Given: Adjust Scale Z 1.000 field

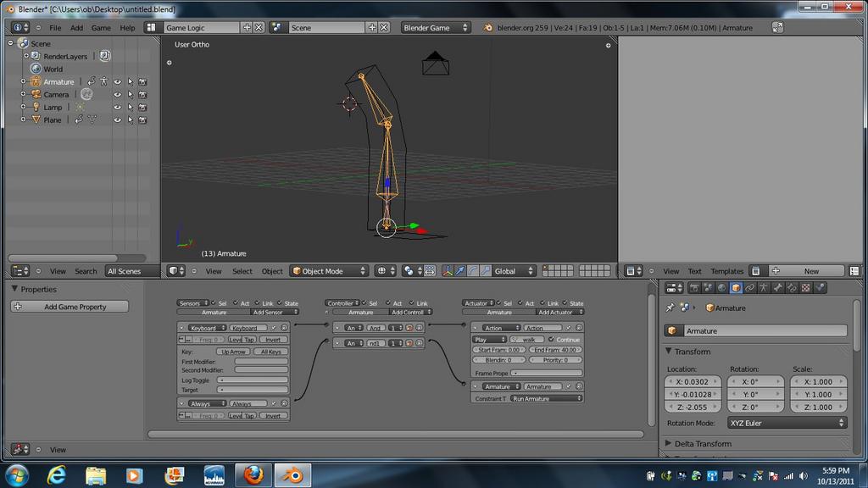Looking at the screenshot, I should pos(818,407).
